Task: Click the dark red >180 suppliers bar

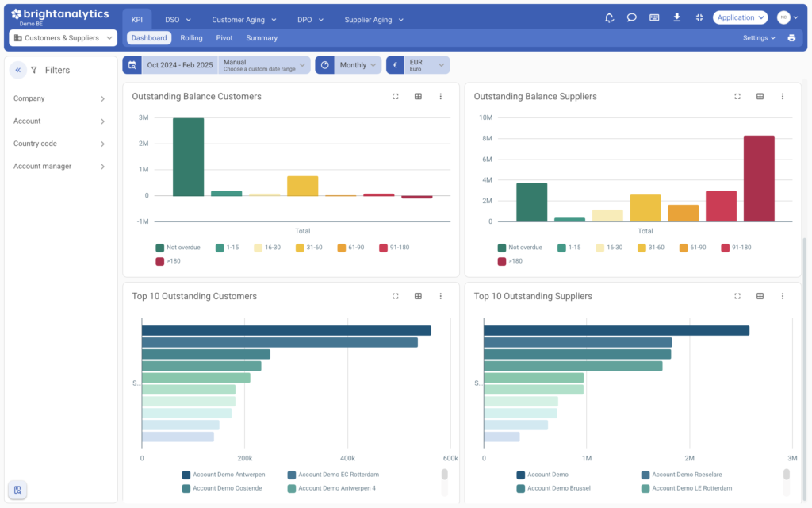Action: [759, 179]
